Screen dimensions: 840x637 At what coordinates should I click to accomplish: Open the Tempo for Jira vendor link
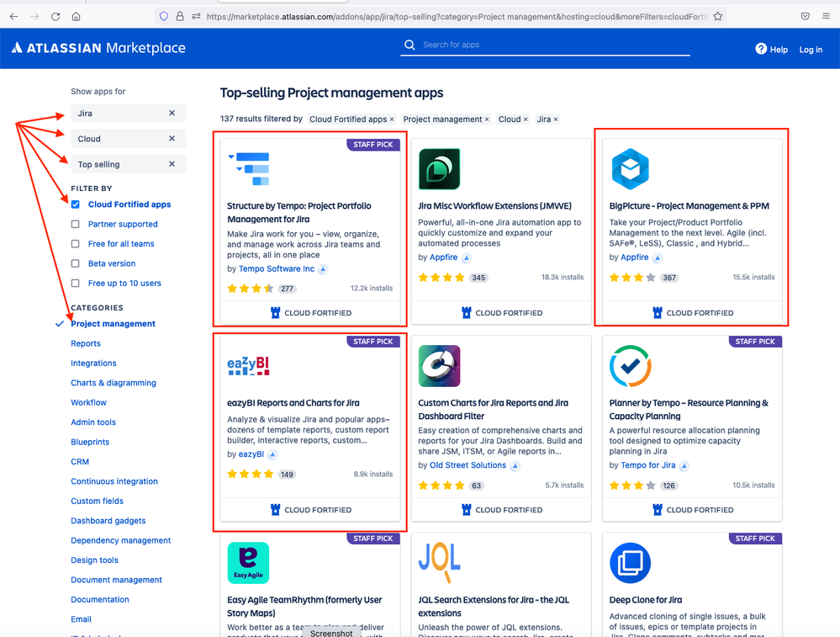[647, 465]
